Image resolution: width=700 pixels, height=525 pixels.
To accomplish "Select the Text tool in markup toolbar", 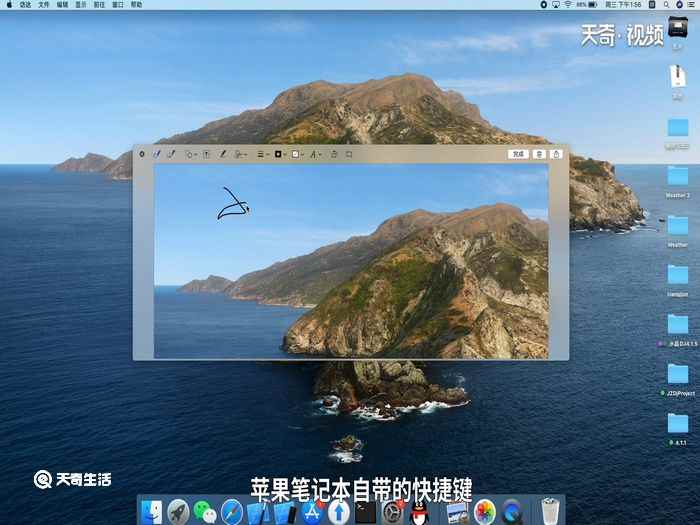I will pos(207,154).
